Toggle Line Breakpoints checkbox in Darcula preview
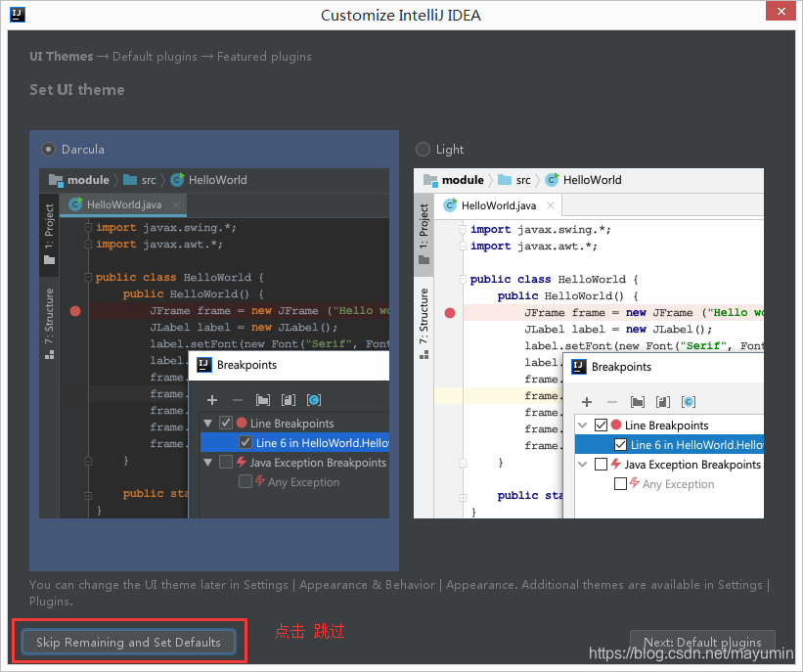Image resolution: width=803 pixels, height=672 pixels. pyautogui.click(x=226, y=423)
